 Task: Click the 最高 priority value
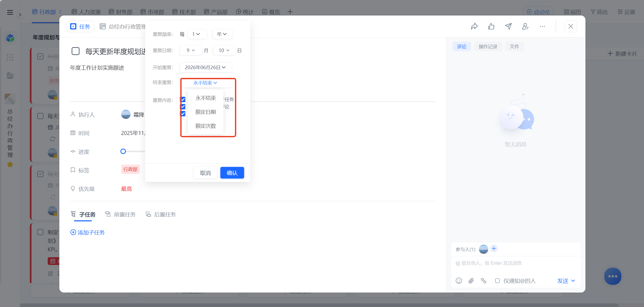coord(126,189)
